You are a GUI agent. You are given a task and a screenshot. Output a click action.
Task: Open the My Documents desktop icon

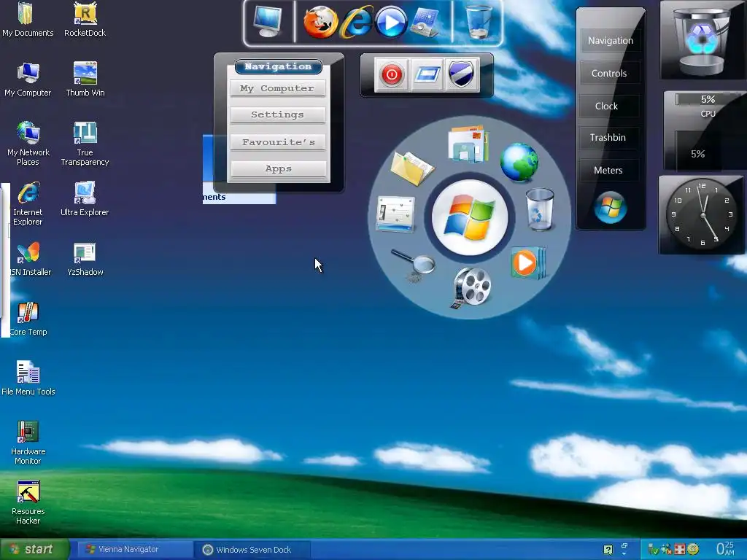tap(28, 20)
